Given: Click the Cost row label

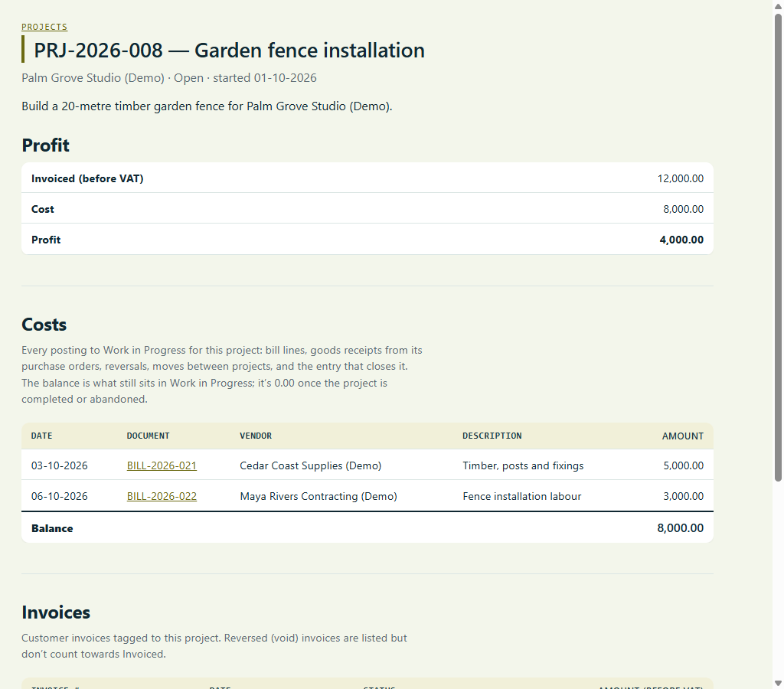Looking at the screenshot, I should [43, 209].
